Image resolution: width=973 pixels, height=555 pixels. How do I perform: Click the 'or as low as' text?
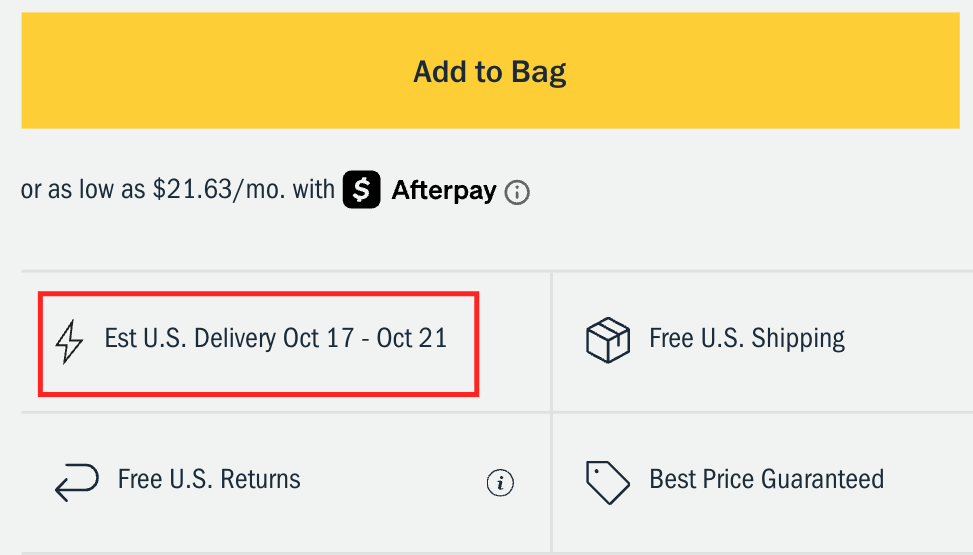click(x=84, y=190)
